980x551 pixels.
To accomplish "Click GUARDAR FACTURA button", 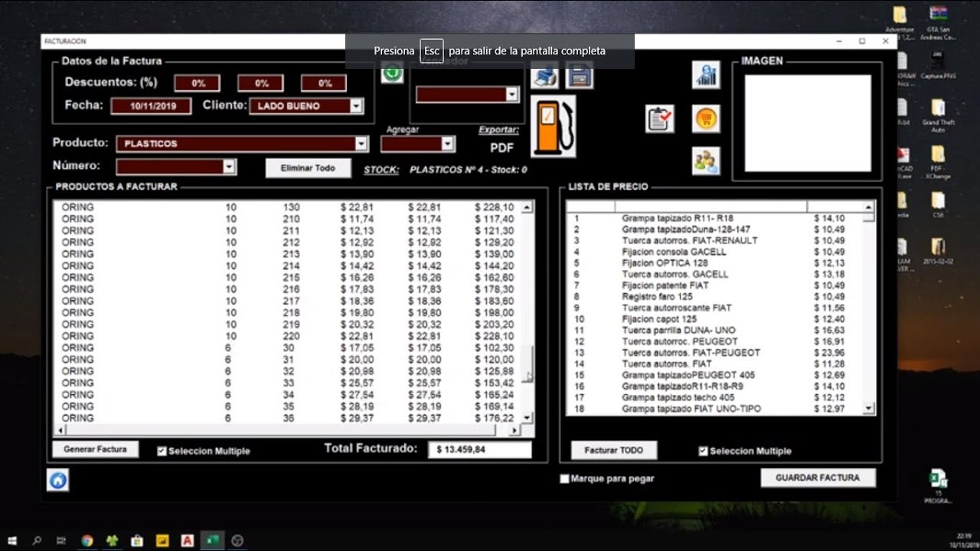I will coord(818,478).
